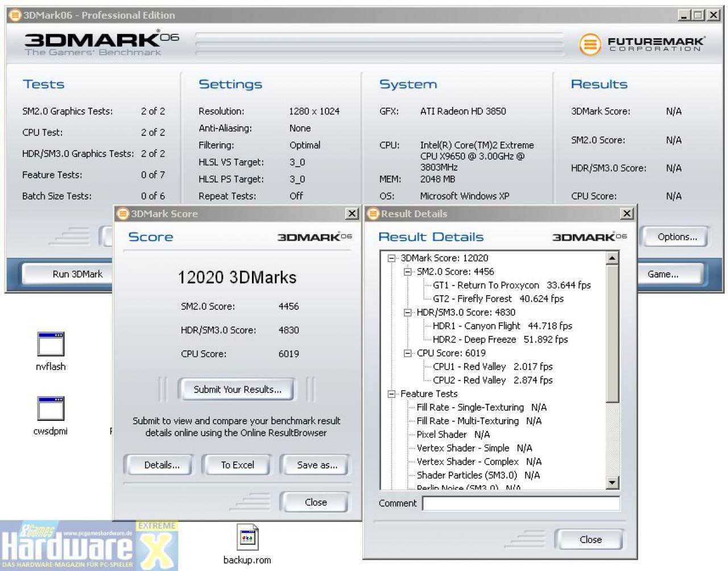The image size is (728, 571).
Task: Select Vertex Shader - Simple row
Action: click(474, 448)
